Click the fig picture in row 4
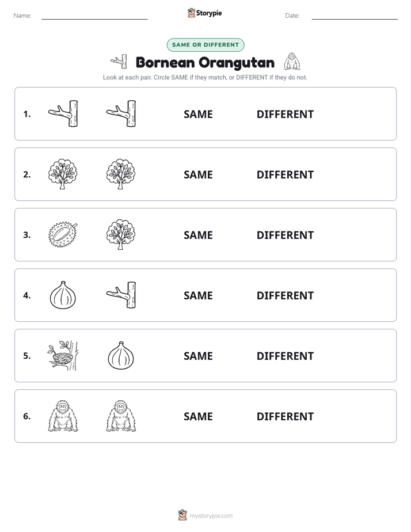The width and height of the screenshot is (411, 532). point(63,295)
